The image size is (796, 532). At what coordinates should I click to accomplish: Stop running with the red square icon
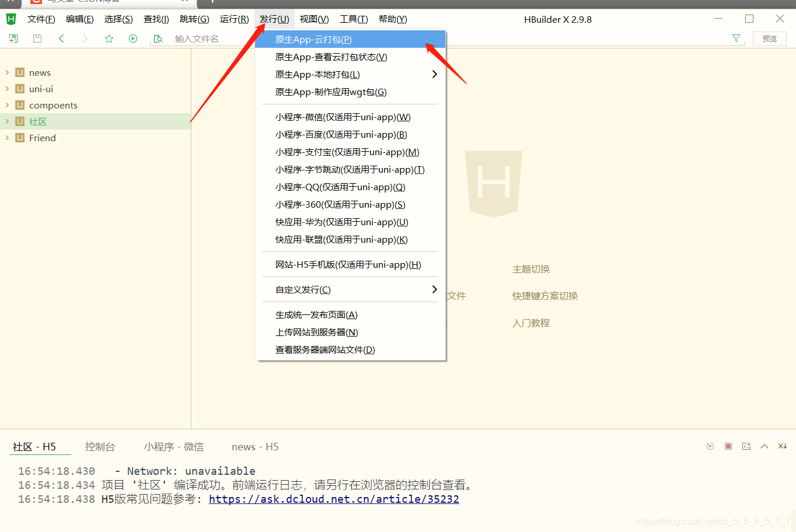click(728, 446)
